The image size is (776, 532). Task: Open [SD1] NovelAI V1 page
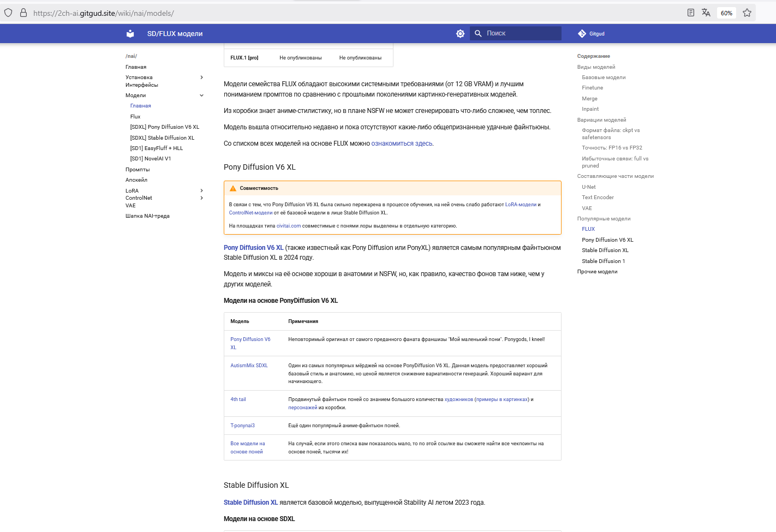151,159
